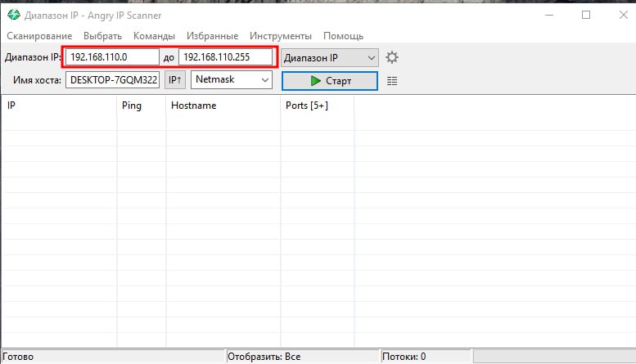Image resolution: width=636 pixels, height=364 pixels.
Task: Click the hostname field DESKTOP-7GQM322
Action: coord(113,80)
